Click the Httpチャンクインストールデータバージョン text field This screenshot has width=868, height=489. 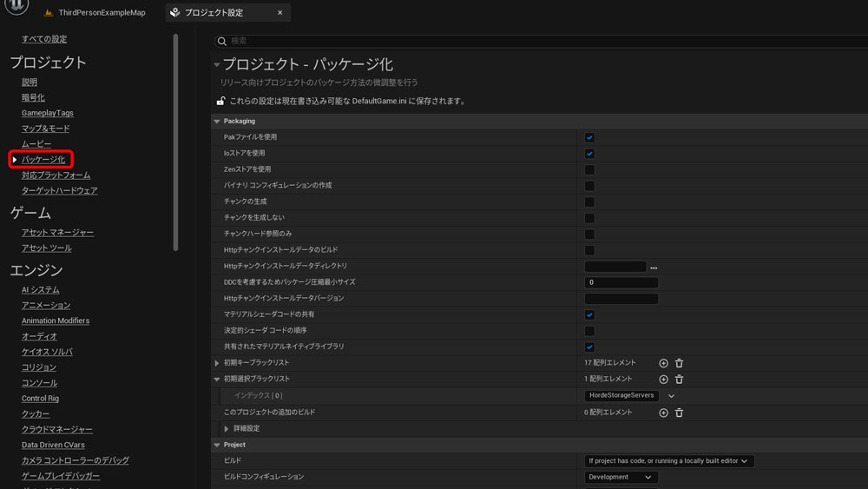tap(621, 299)
